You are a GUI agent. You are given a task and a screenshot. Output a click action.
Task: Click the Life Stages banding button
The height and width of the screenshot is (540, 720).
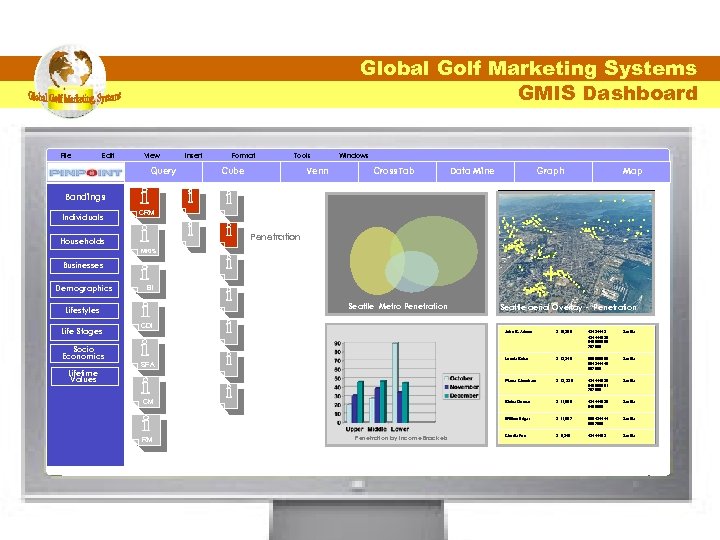(84, 332)
